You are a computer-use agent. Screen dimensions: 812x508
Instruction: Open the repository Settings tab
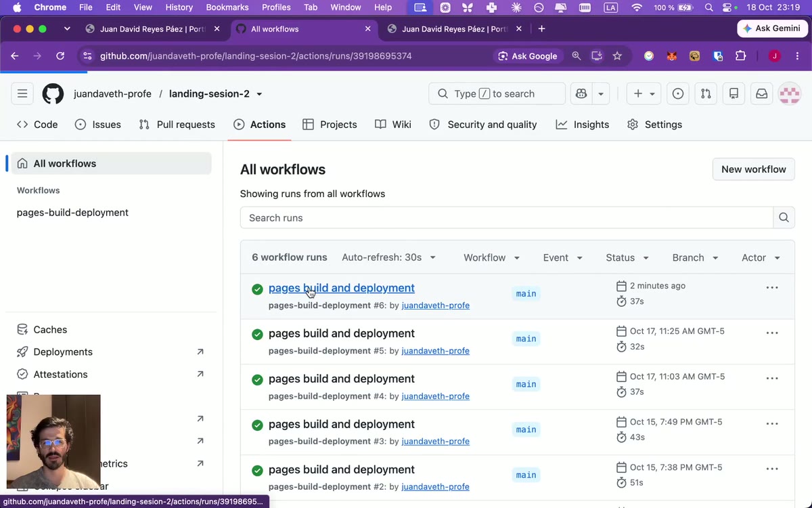coord(655,125)
